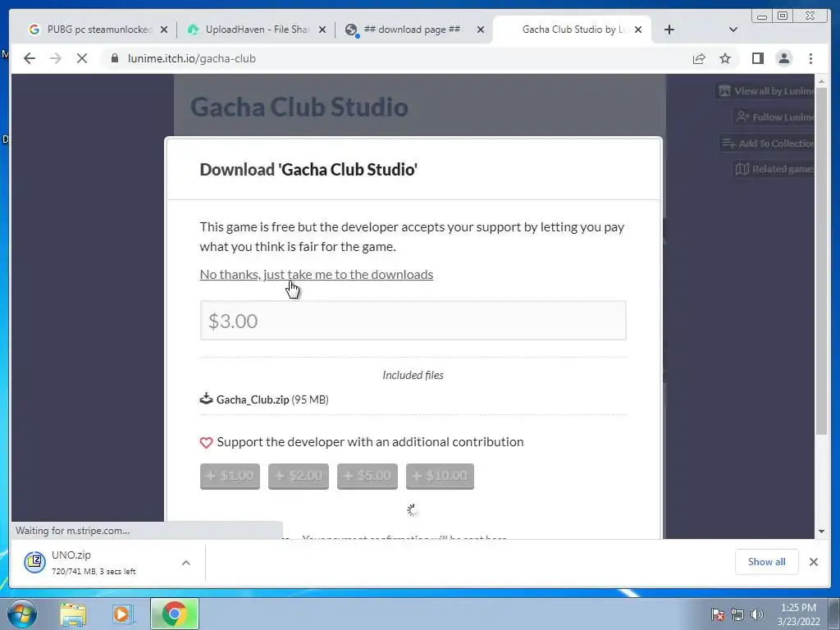Click Gacha Club Studio page heading

[299, 107]
